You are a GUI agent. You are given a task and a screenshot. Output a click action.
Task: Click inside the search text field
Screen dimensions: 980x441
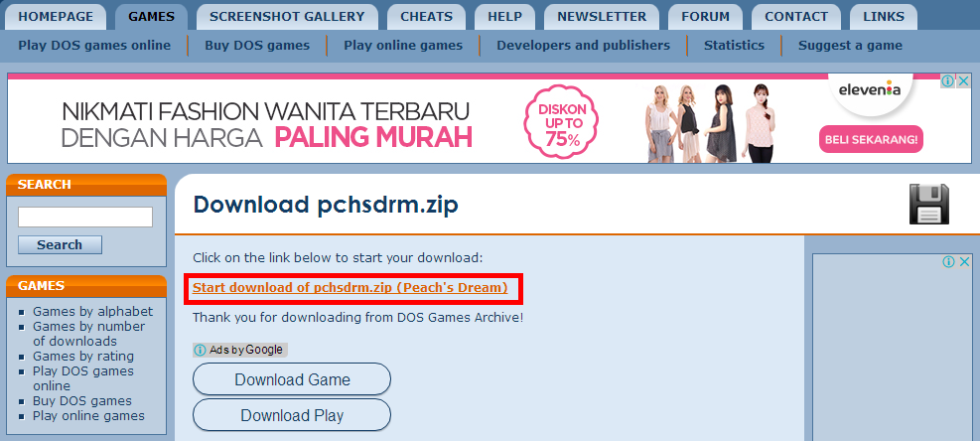[x=85, y=218]
